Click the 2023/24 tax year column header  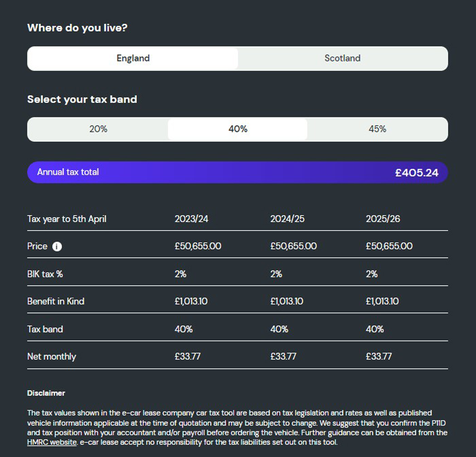click(x=191, y=219)
